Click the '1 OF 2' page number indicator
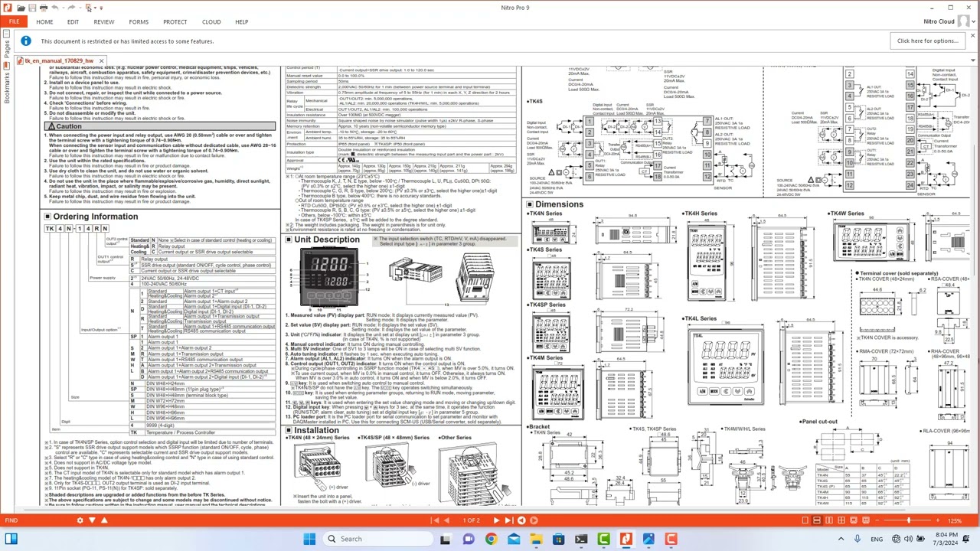Screen dimensions: 980x551 point(471,520)
